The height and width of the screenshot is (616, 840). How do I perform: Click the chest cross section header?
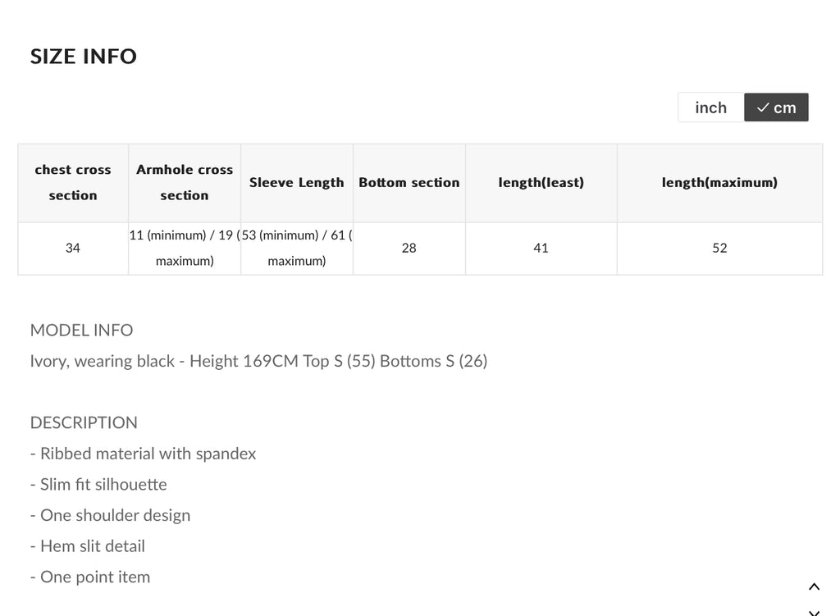pos(73,183)
